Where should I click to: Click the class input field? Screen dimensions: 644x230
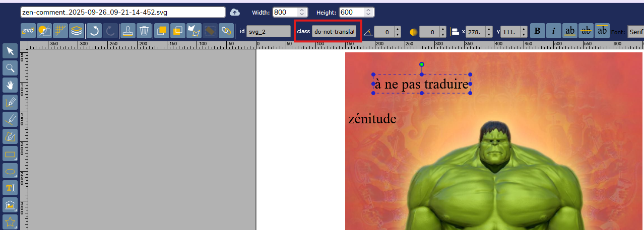334,32
